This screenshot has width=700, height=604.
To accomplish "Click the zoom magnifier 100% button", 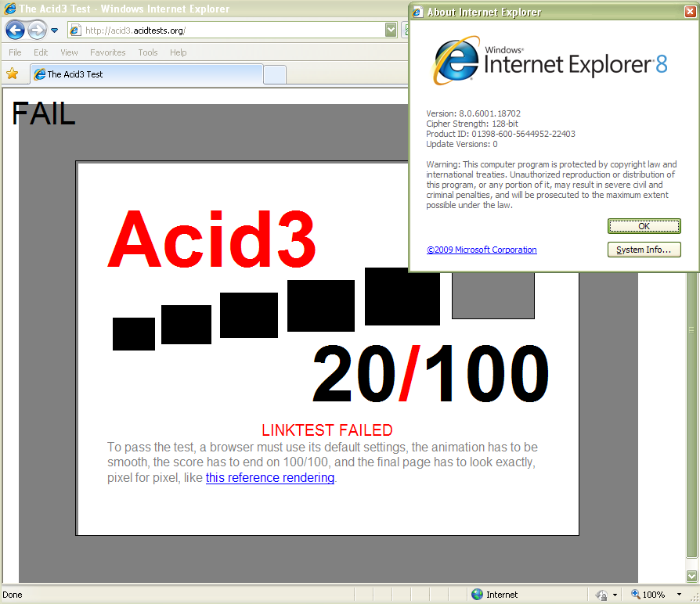I will point(648,594).
